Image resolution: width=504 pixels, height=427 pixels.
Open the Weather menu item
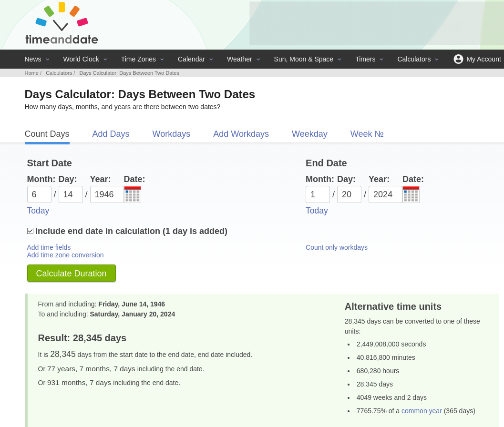click(239, 59)
